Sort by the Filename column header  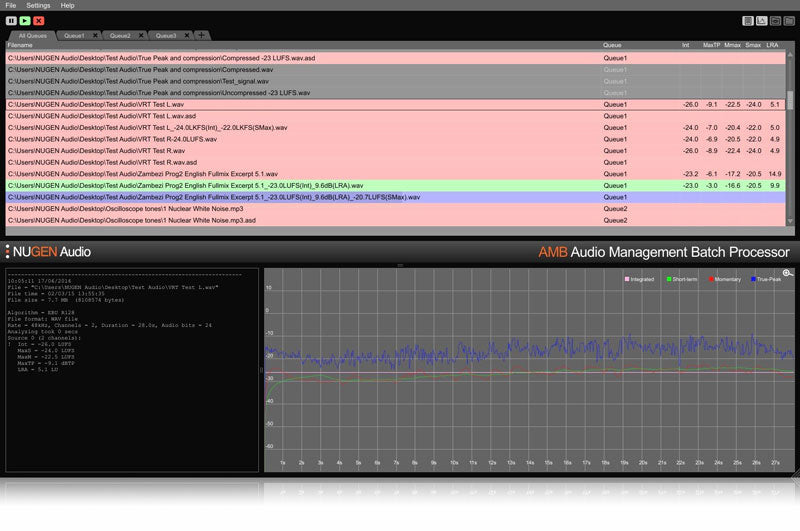(20, 45)
